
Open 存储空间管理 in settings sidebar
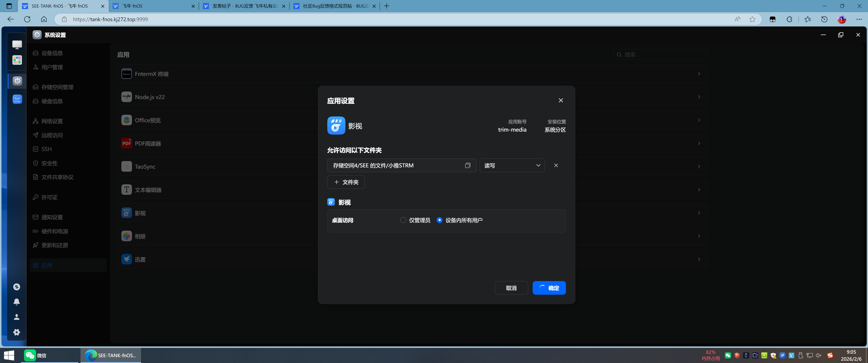[x=57, y=87]
